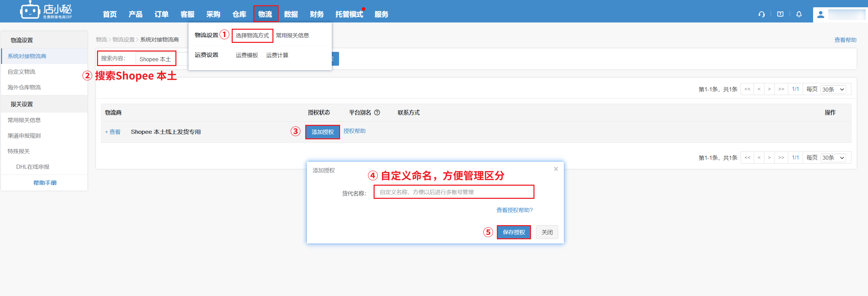The height and width of the screenshot is (296, 868).
Task: Expand the top 每页 30条 dropdown
Action: [833, 89]
